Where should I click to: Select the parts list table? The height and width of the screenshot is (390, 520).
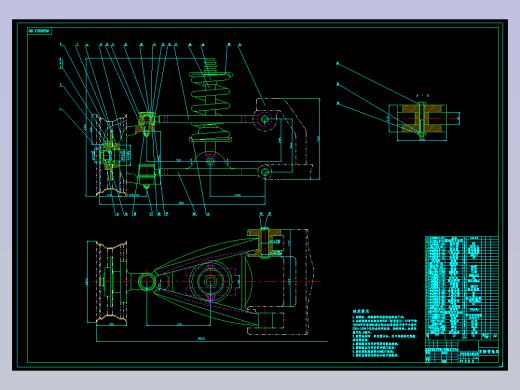tap(462, 288)
